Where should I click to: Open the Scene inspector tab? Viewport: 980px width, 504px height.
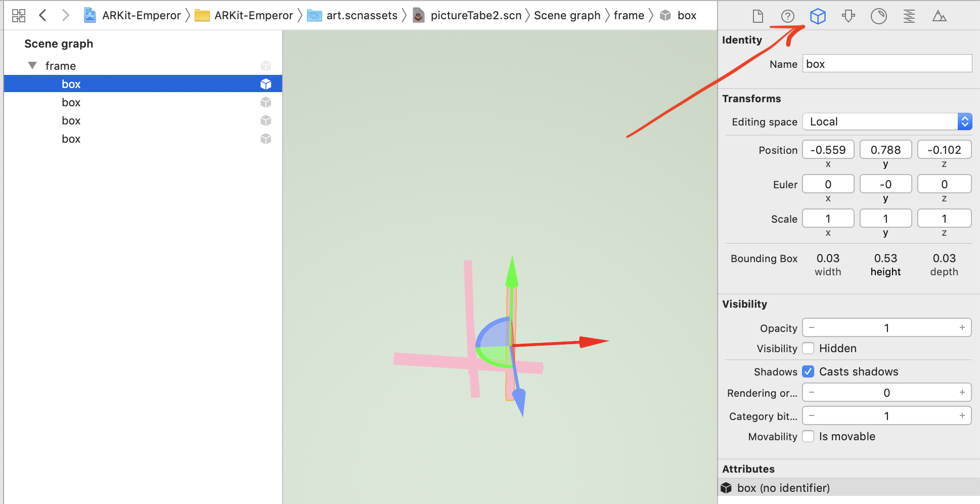click(940, 16)
